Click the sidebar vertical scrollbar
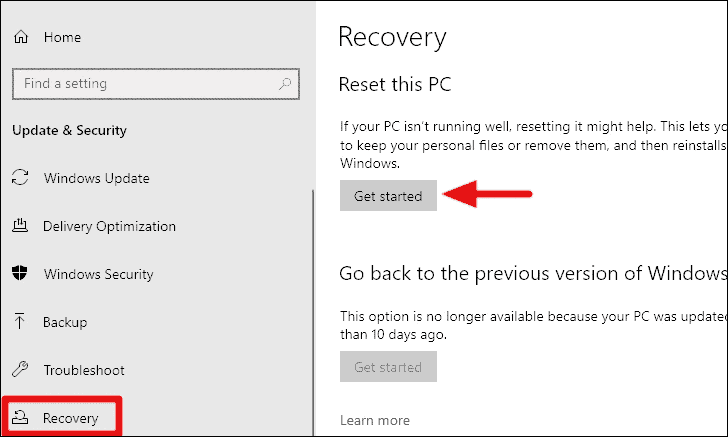 313,311
